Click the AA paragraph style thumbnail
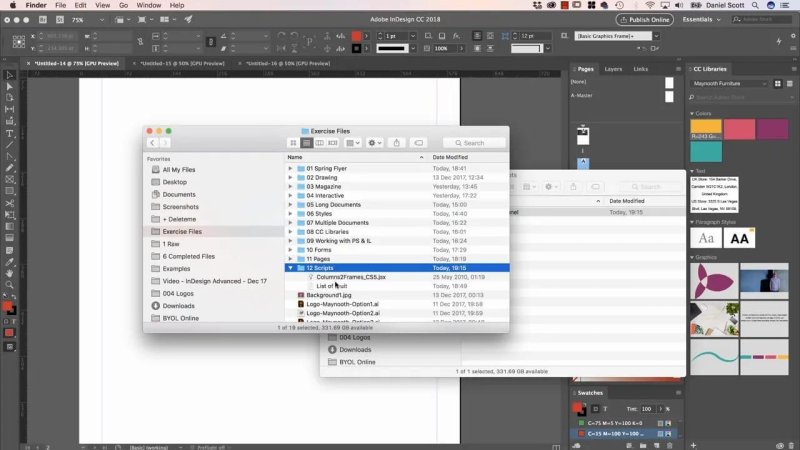Screen dimensions: 800x450 [x=739, y=238]
